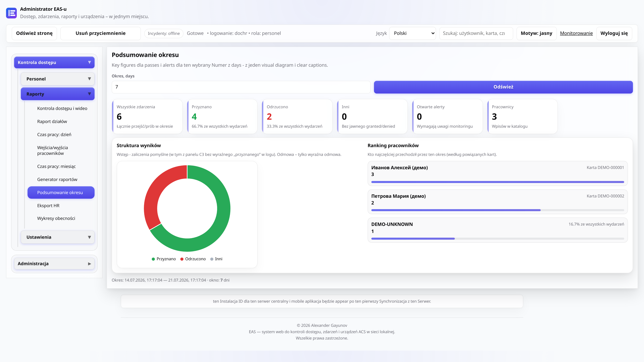The image size is (644, 362).
Task: Click Петрова Мария progress bar
Action: [497, 210]
